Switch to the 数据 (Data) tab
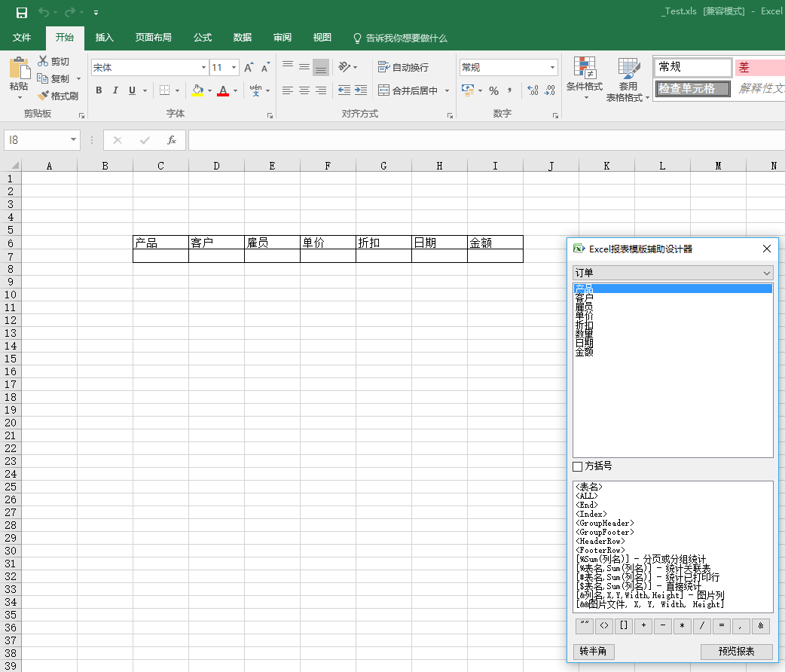This screenshot has width=785, height=672. tap(243, 38)
